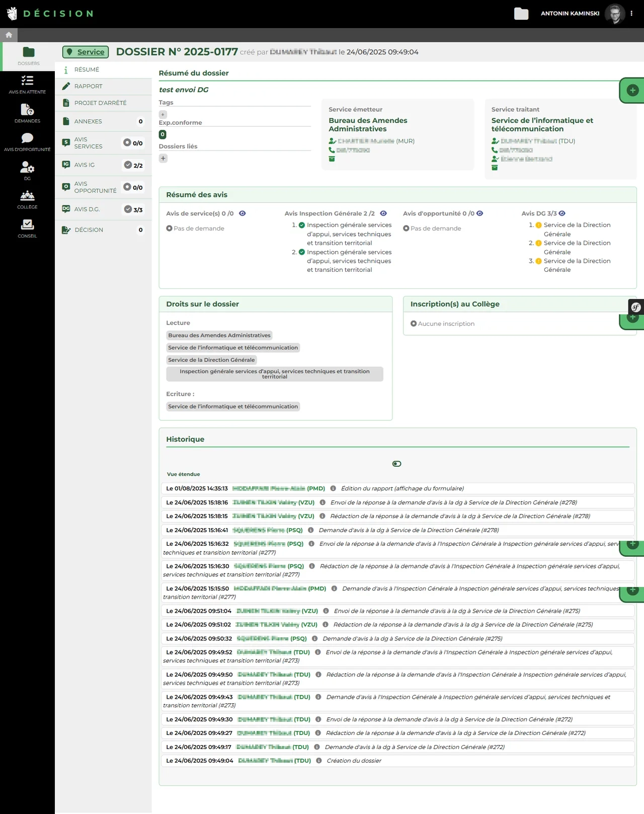Toggle the Vue étendue switch
Screen dimensions: 644x814
coord(397,464)
